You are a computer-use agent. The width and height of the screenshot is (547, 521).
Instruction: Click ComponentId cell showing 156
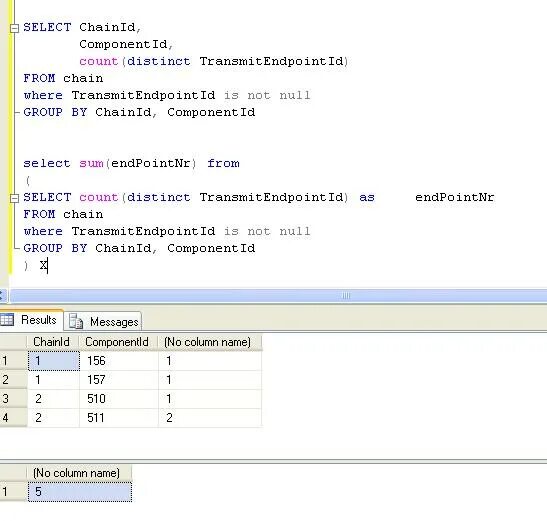(119, 361)
